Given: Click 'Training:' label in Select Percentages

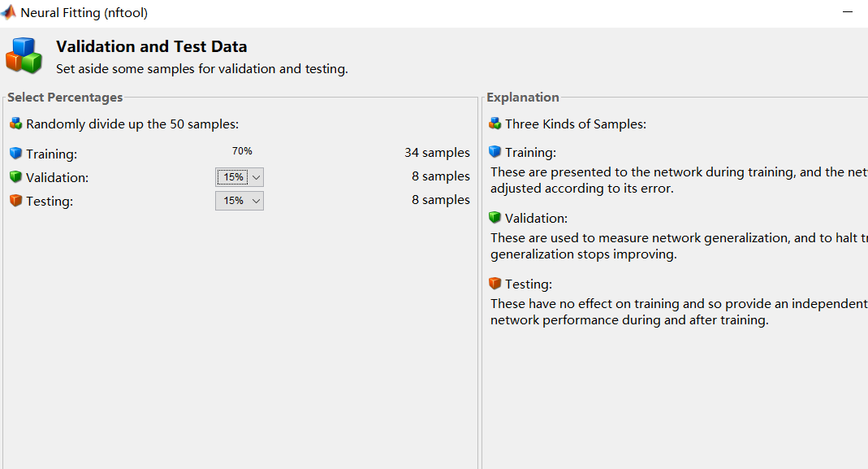Looking at the screenshot, I should click(x=51, y=154).
